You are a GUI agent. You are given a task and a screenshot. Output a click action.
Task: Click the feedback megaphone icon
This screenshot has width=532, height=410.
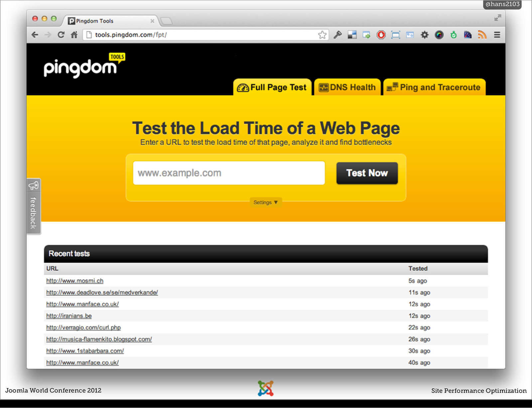(x=34, y=186)
